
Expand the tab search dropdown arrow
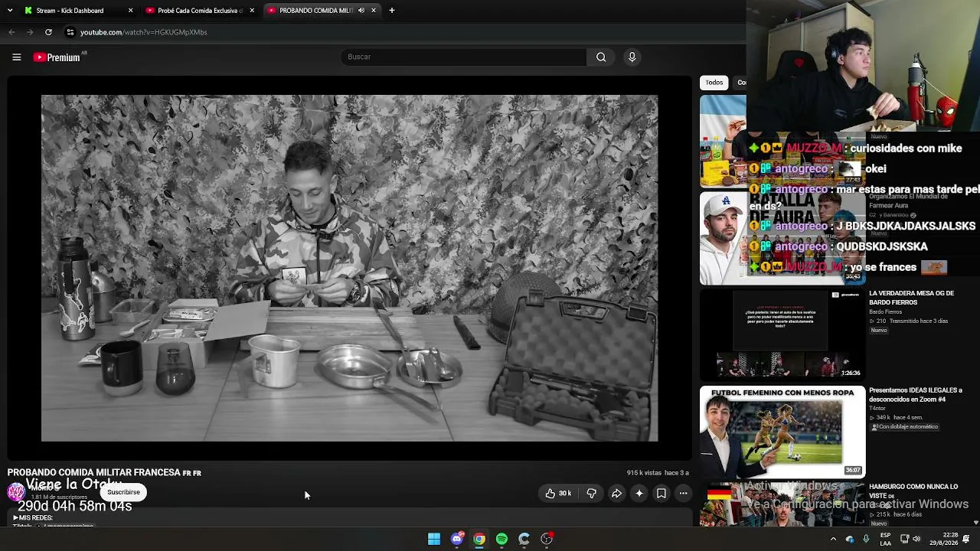click(10, 11)
